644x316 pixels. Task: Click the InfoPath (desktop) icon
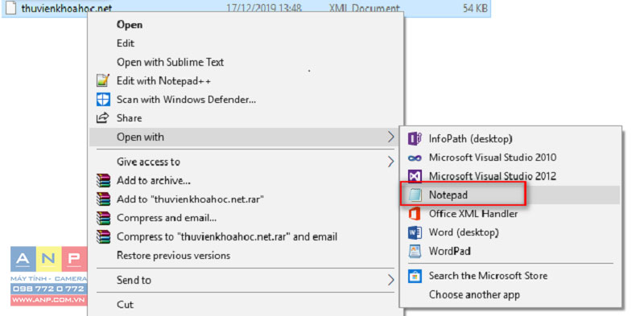coord(415,139)
